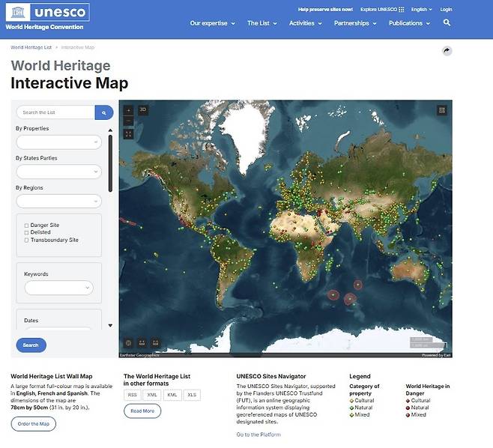Click the Dates filter label
This screenshot has width=493, height=448.
click(x=31, y=321)
